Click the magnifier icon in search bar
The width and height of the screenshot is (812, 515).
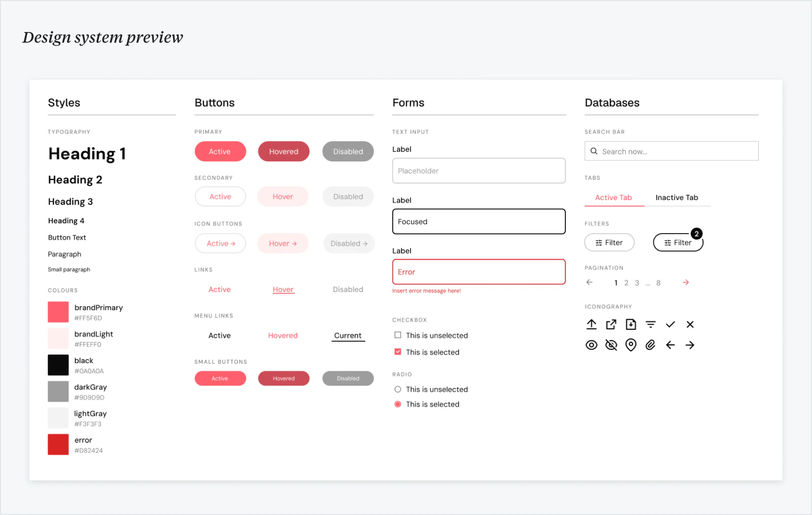[594, 151]
